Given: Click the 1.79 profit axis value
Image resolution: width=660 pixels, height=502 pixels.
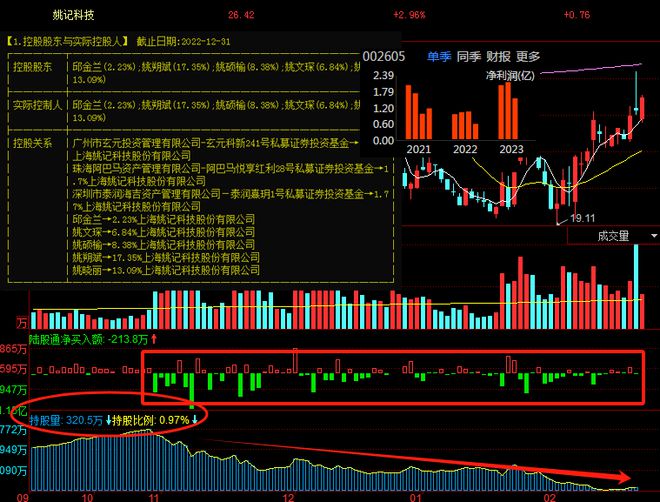Looking at the screenshot, I should click(383, 92).
